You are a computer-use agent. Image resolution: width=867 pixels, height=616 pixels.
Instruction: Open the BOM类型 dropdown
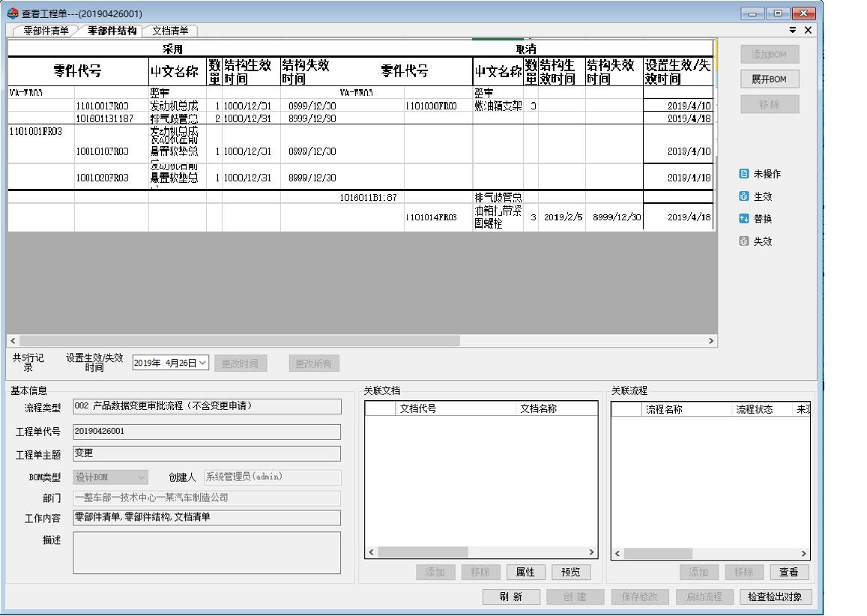tap(110, 477)
